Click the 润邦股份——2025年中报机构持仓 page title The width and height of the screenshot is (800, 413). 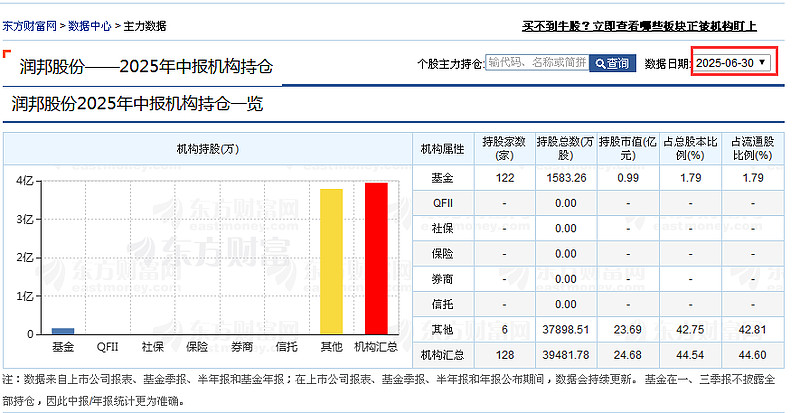pyautogui.click(x=146, y=67)
